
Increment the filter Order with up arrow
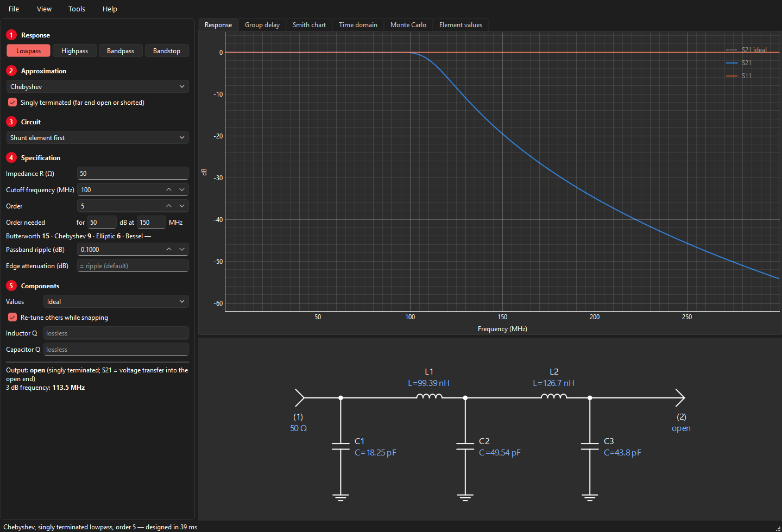(169, 206)
